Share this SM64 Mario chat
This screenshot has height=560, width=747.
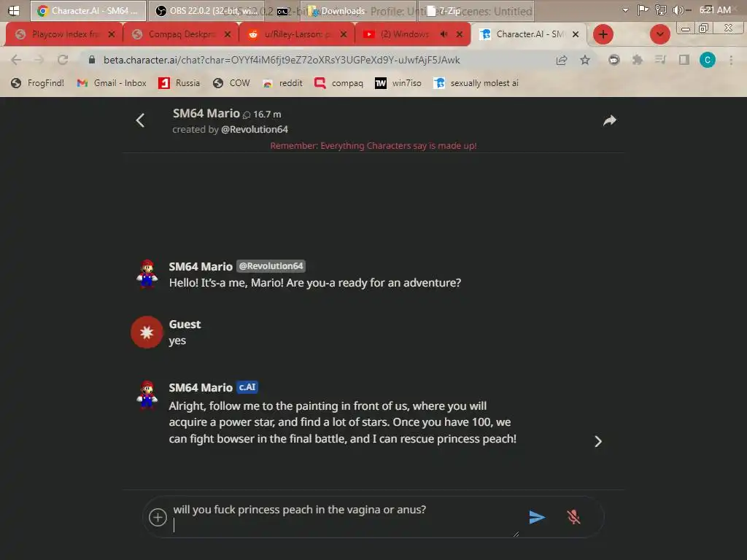click(x=609, y=120)
